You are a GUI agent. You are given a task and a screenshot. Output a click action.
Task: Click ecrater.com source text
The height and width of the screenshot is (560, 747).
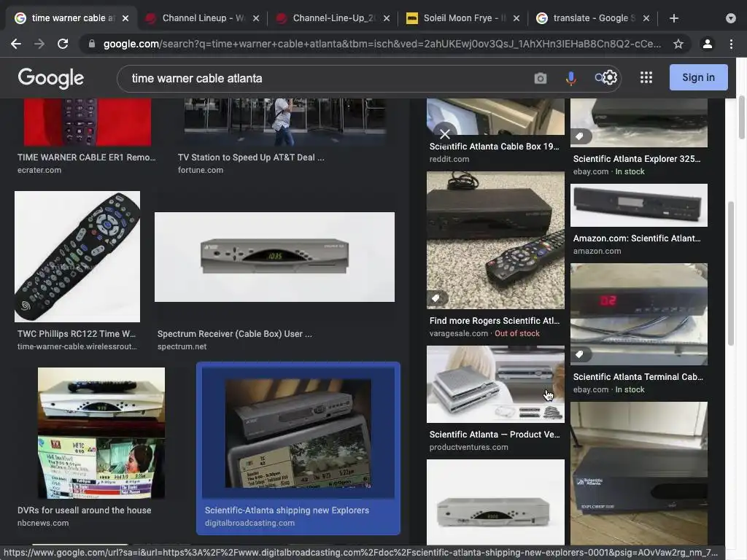tap(39, 170)
